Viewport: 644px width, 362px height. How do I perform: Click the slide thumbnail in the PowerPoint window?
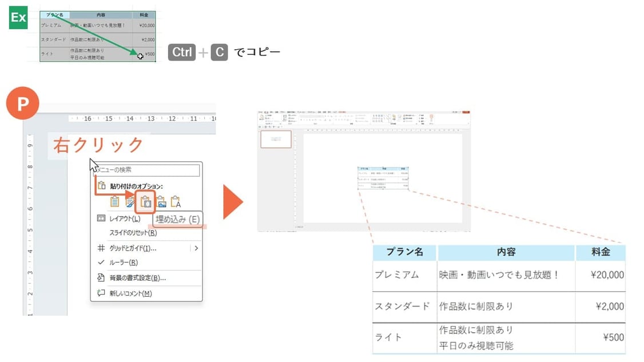(x=276, y=138)
